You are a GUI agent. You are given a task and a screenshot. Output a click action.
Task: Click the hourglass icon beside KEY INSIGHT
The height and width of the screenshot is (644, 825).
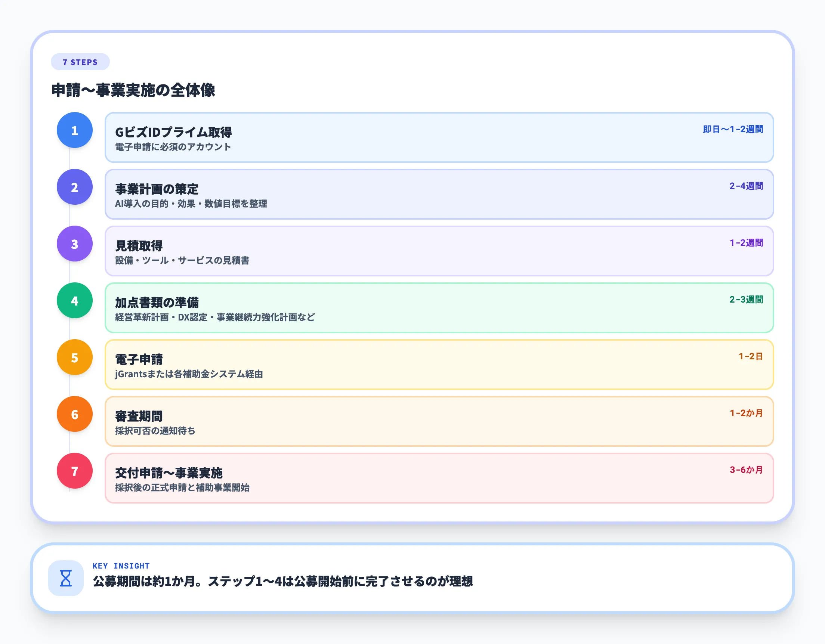65,579
